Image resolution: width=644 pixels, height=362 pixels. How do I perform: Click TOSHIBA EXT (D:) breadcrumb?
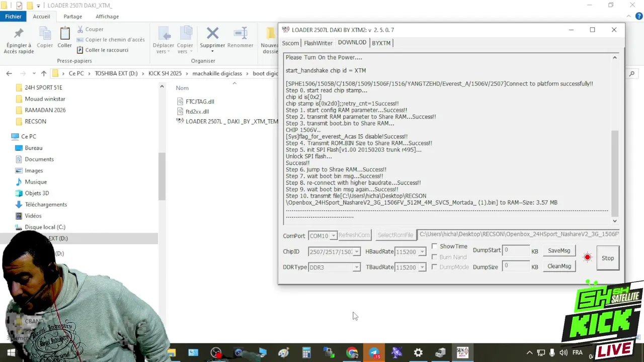pos(116,73)
